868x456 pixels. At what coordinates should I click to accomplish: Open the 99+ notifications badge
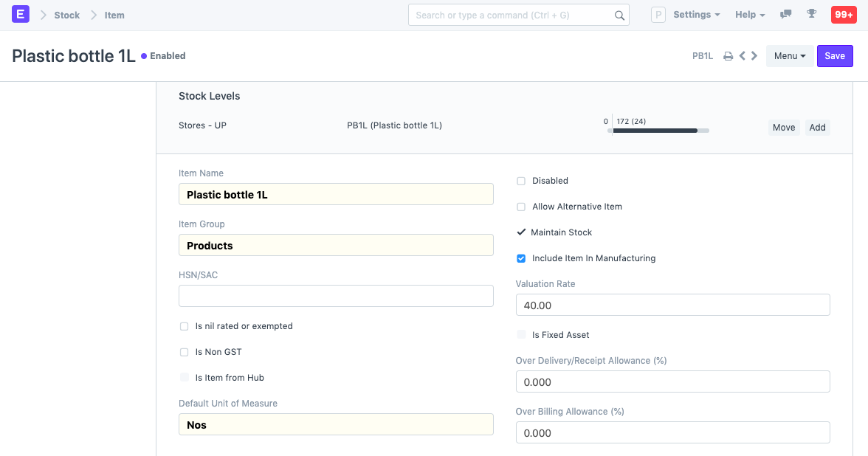(x=843, y=15)
